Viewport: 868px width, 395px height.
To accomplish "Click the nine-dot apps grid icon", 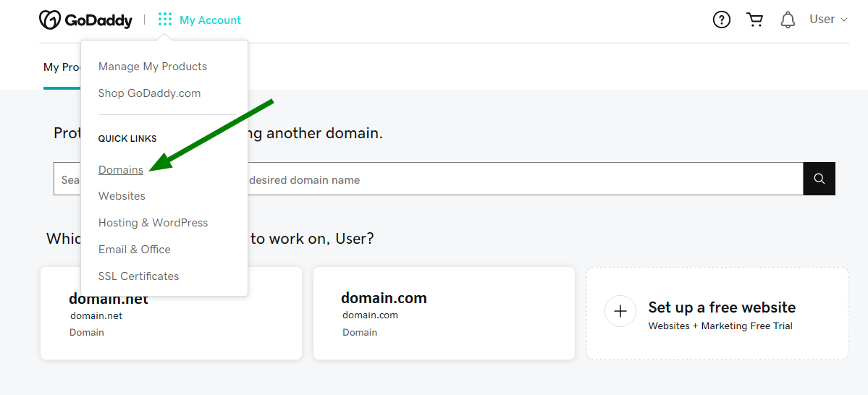I will pyautogui.click(x=165, y=20).
